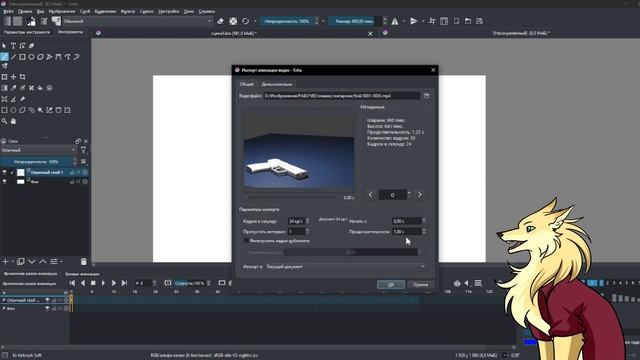The height and width of the screenshot is (360, 640).
Task: Select the Gradient tool in toolbox
Action: (x=4, y=88)
